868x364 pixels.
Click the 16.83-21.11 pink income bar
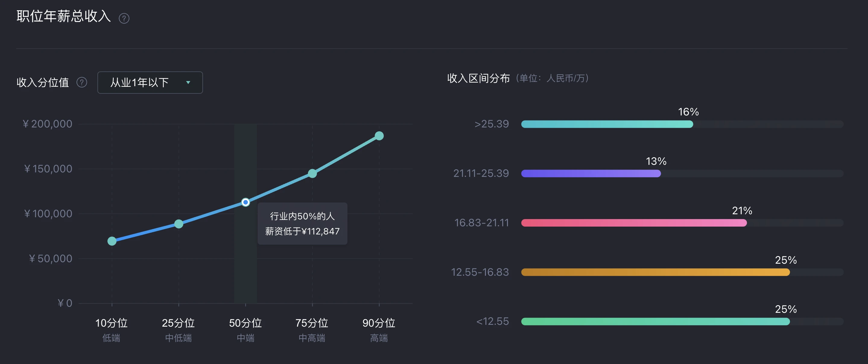(634, 223)
